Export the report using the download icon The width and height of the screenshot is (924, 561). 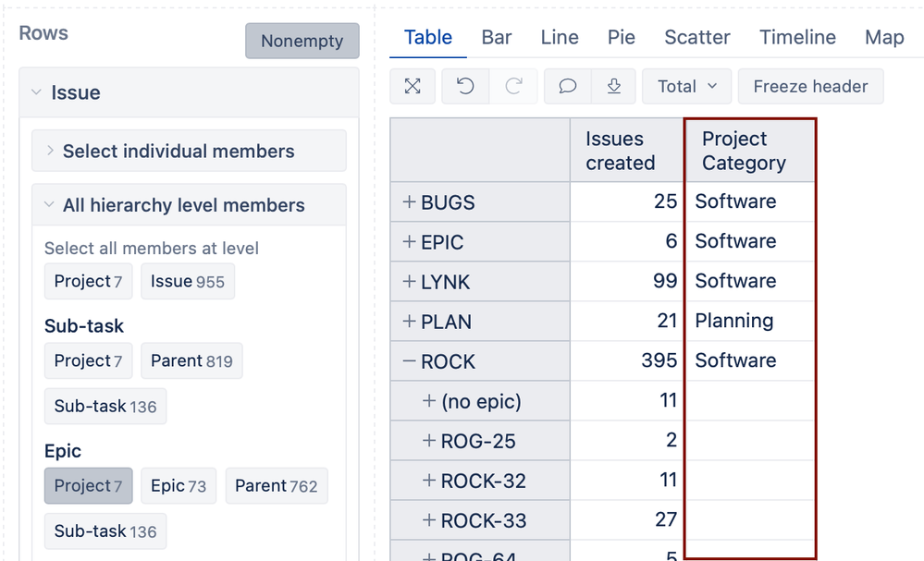click(613, 86)
